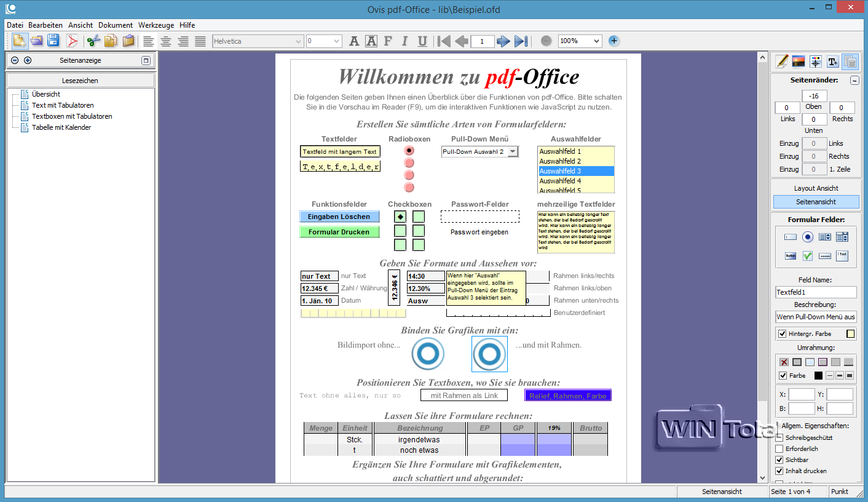Open the Datei menu

[15, 25]
